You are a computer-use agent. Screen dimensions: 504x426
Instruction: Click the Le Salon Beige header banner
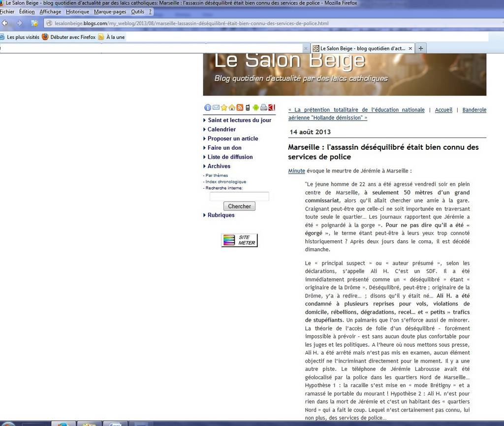[345, 74]
